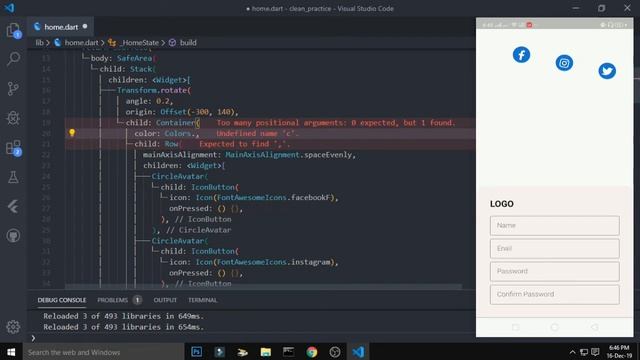Click the home.dart breadcrumb segment

81,42
